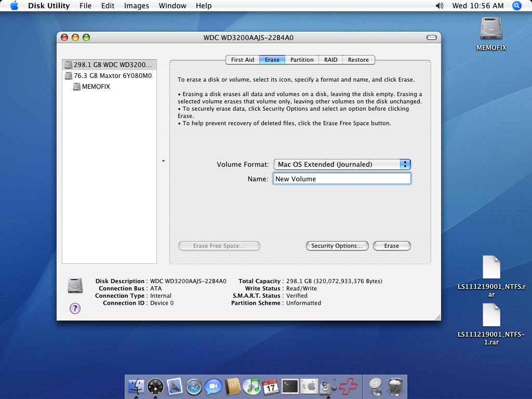The image size is (532, 399).
Task: Select the Erase tab
Action: coord(272,60)
